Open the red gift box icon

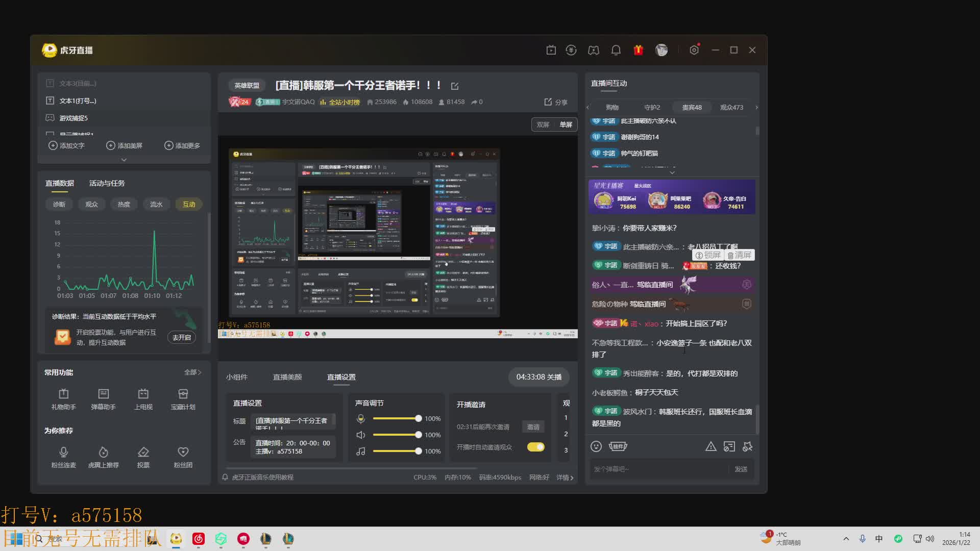[638, 50]
